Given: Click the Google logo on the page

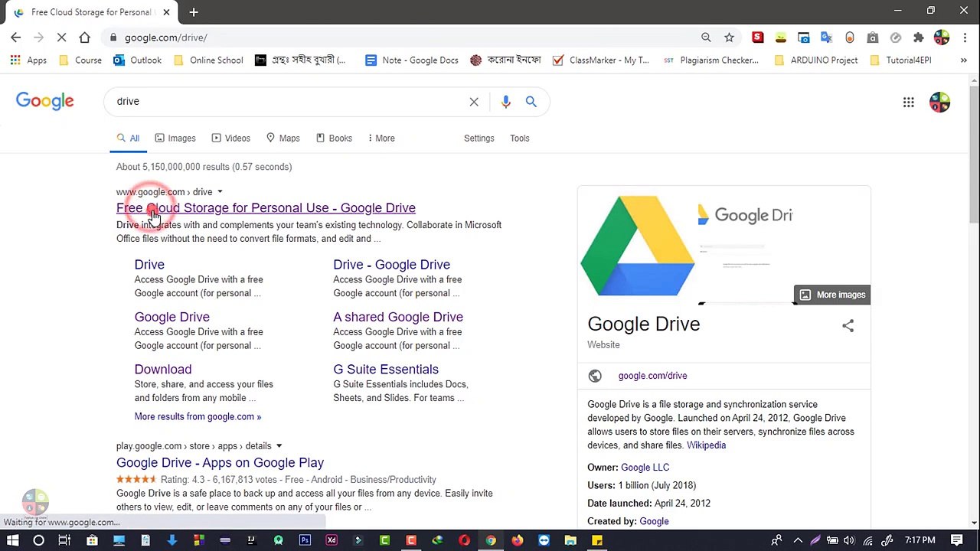Looking at the screenshot, I should click(x=45, y=102).
